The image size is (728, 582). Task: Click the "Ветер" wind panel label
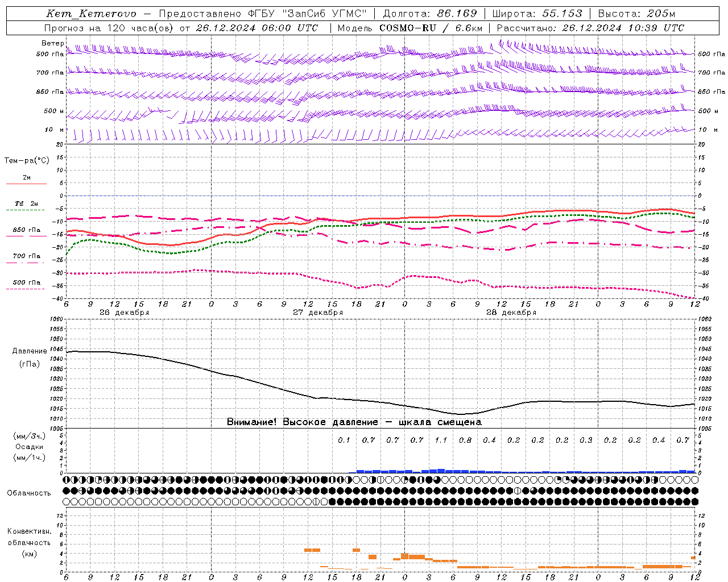point(52,43)
